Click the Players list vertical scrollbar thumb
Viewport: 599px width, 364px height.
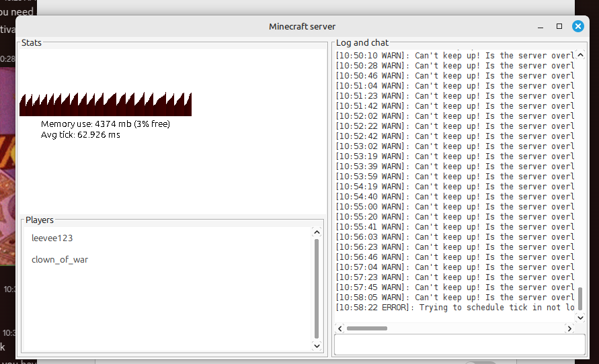(317, 289)
